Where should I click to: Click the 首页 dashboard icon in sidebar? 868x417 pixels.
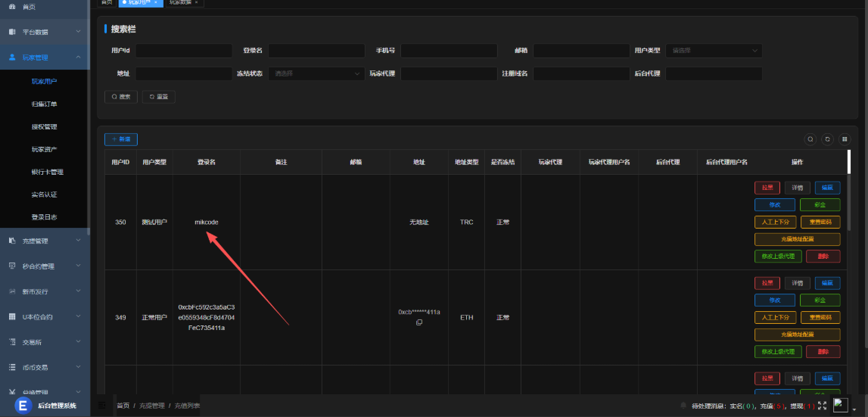click(x=12, y=7)
